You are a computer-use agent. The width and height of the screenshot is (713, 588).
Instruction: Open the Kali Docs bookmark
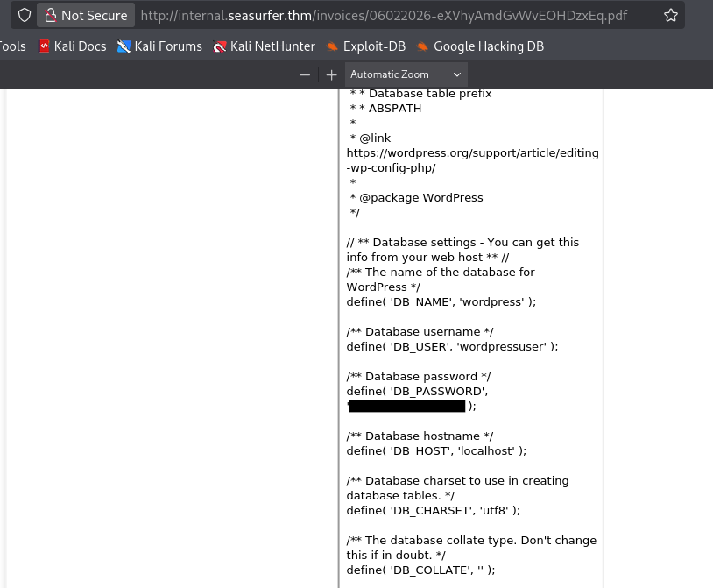coord(72,46)
